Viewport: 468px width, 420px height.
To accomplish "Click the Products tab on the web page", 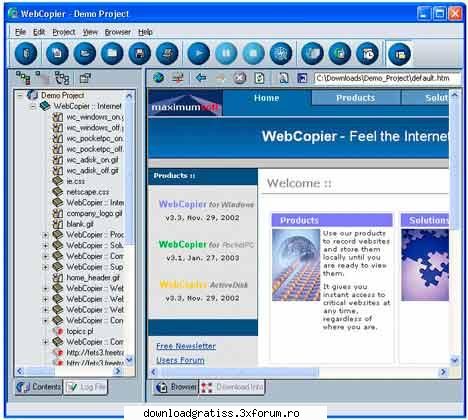I will (355, 98).
